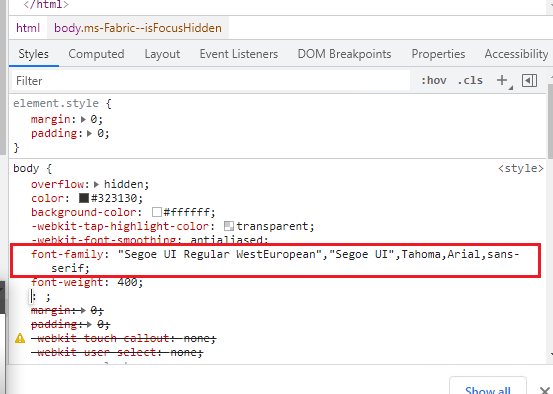Click the new style rule plus icon
Image resolution: width=553 pixels, height=394 pixels.
point(502,80)
